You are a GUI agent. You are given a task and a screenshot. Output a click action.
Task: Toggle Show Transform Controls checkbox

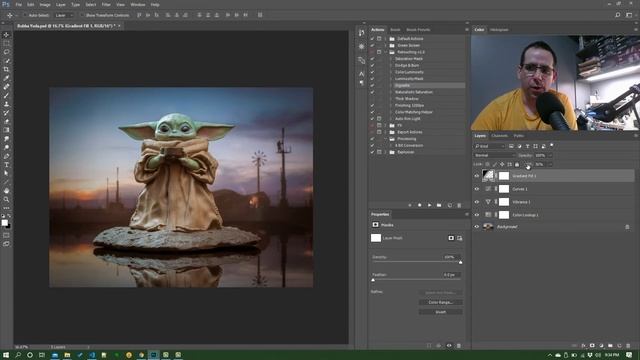82,15
